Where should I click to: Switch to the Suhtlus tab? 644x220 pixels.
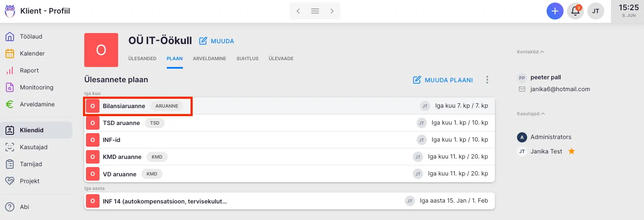point(247,58)
